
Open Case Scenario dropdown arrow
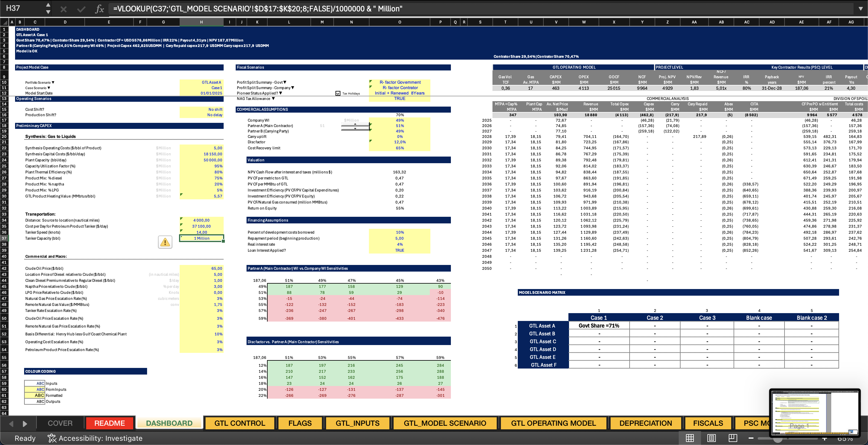point(49,88)
